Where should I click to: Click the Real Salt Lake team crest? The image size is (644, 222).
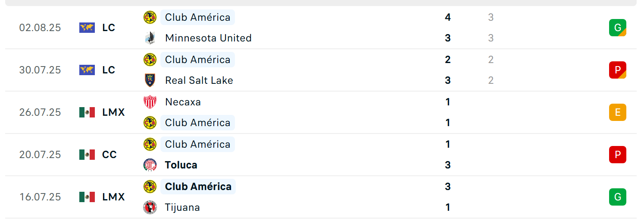point(150,80)
